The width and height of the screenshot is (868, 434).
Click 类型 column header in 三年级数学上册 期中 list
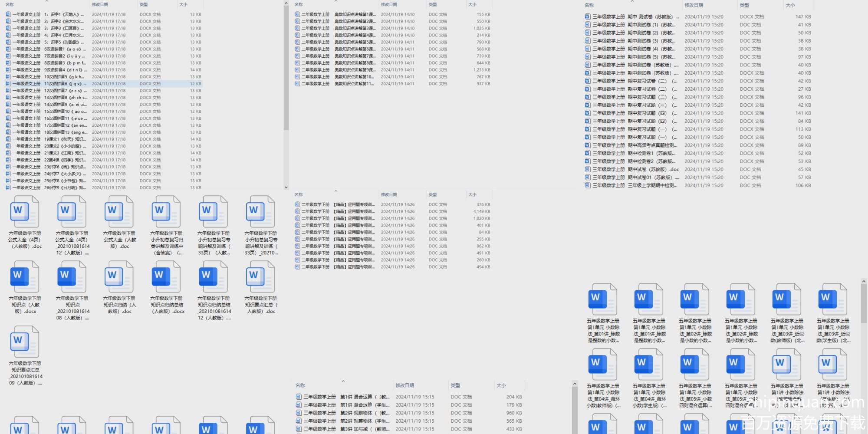pyautogui.click(x=744, y=5)
